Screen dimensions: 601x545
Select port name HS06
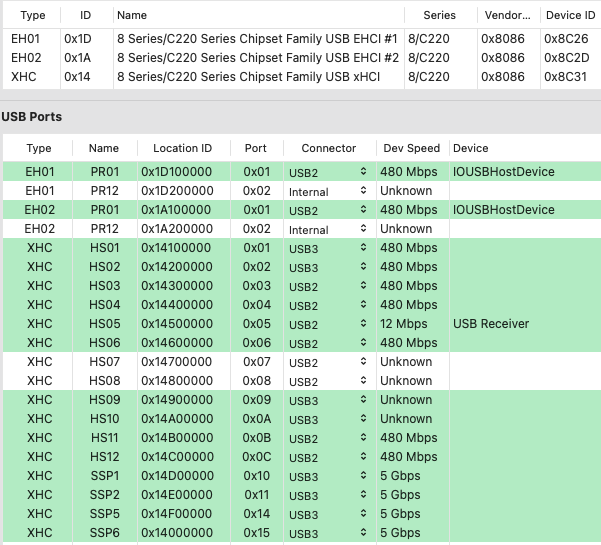[105, 343]
